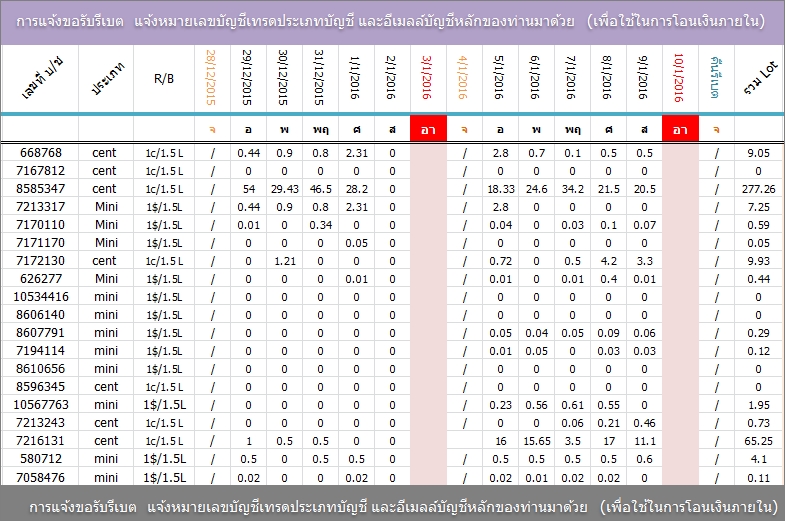Select account number cell 8606140
Viewport: 785px width, 521px height.
(41, 315)
